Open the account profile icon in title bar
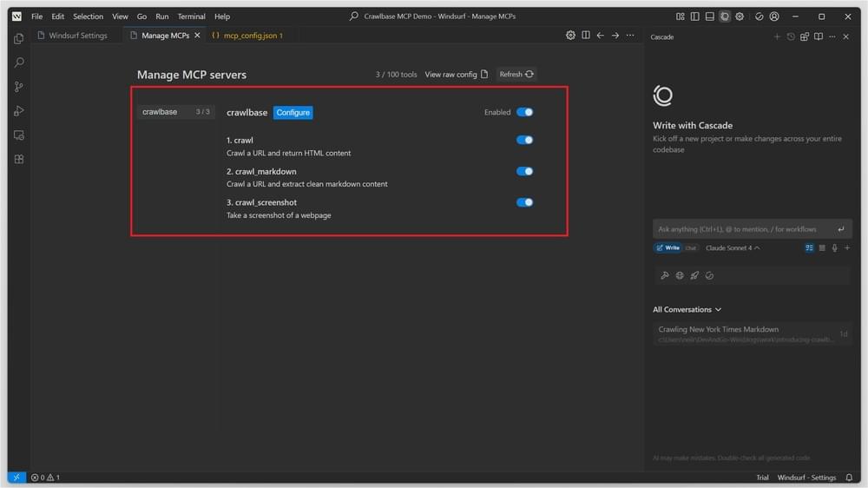868x488 pixels. tap(774, 16)
